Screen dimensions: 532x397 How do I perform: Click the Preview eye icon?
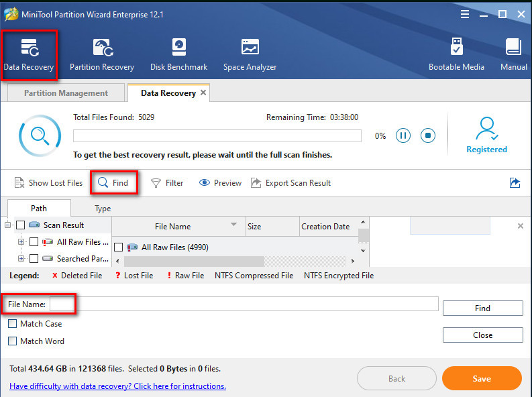(x=205, y=183)
